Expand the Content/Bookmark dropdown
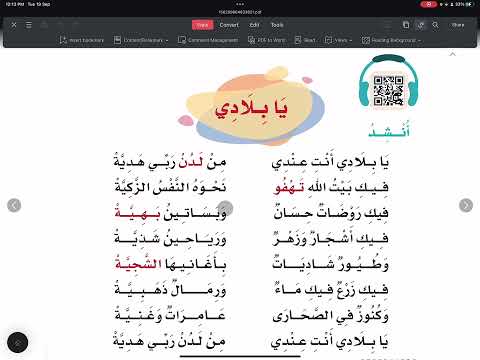 (141, 40)
